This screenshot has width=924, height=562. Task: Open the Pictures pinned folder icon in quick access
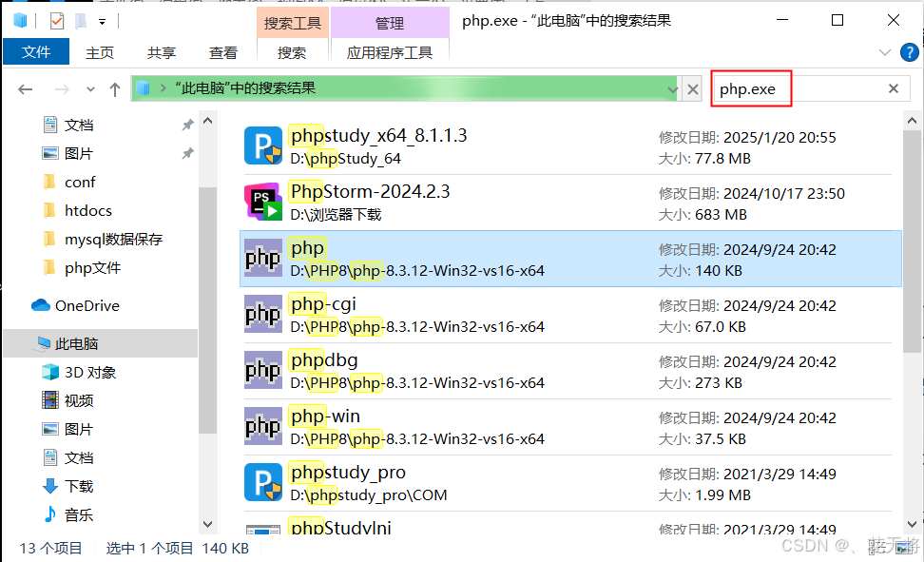50,153
